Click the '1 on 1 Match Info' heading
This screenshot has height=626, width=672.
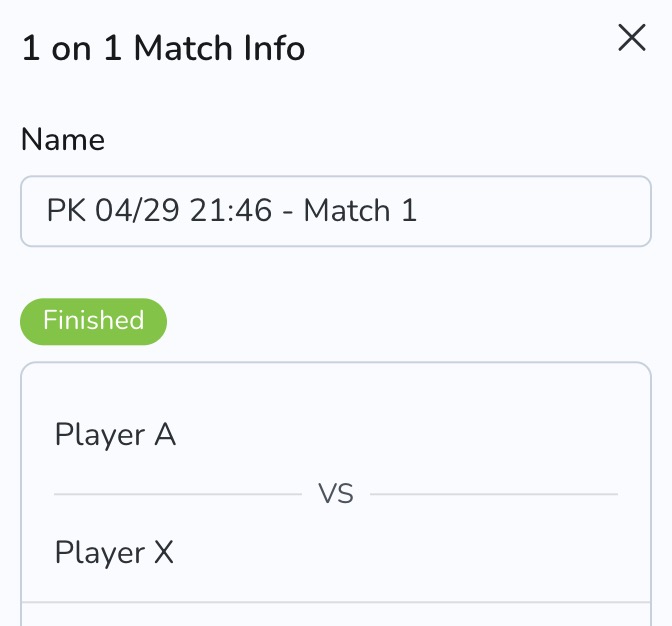(163, 47)
